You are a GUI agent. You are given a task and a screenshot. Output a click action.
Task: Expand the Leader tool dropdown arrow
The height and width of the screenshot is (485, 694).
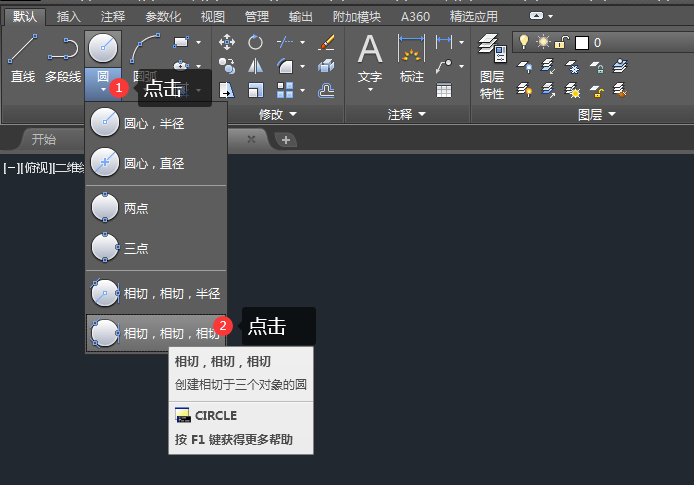[x=461, y=66]
